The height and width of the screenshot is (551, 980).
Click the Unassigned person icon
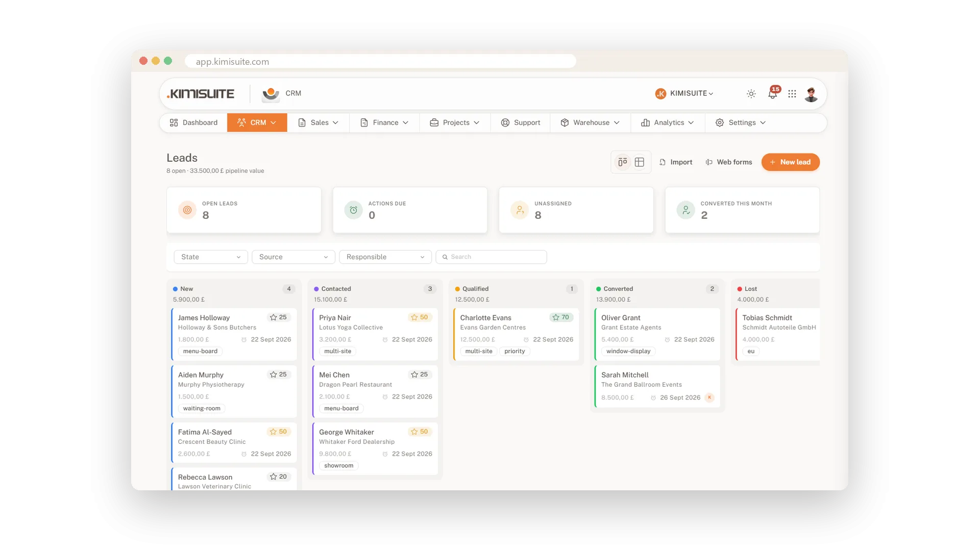click(520, 210)
